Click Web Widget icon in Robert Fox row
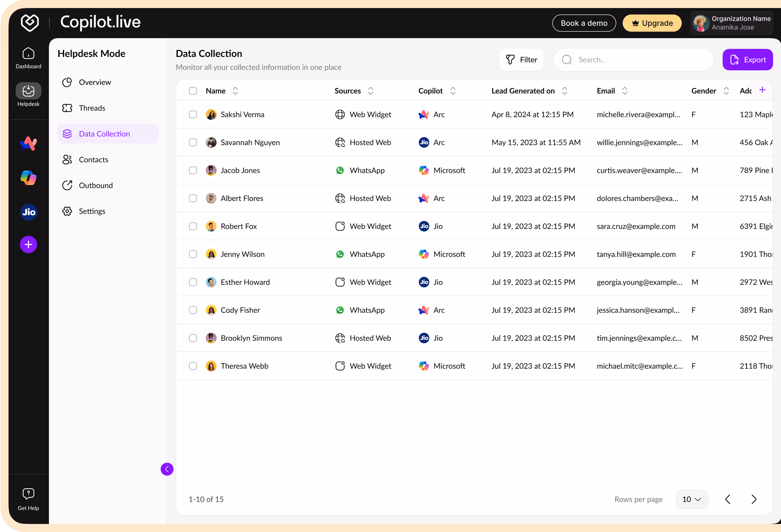The height and width of the screenshot is (532, 781). click(340, 226)
